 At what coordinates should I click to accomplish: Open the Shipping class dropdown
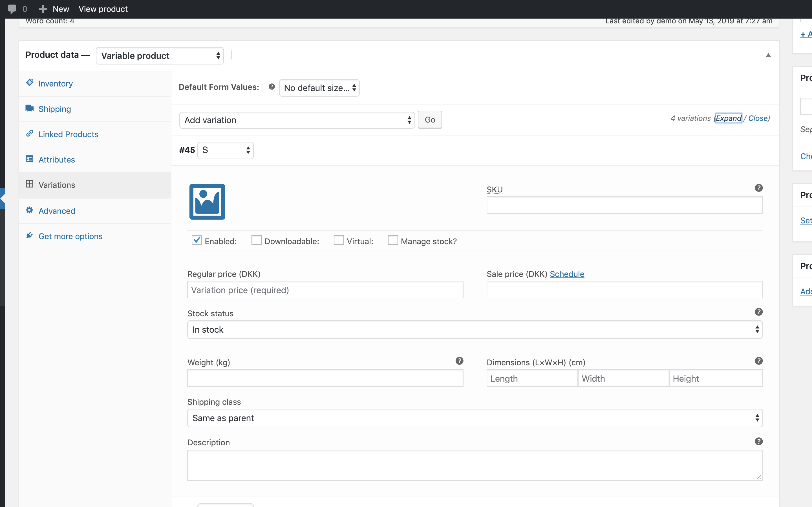click(x=475, y=418)
